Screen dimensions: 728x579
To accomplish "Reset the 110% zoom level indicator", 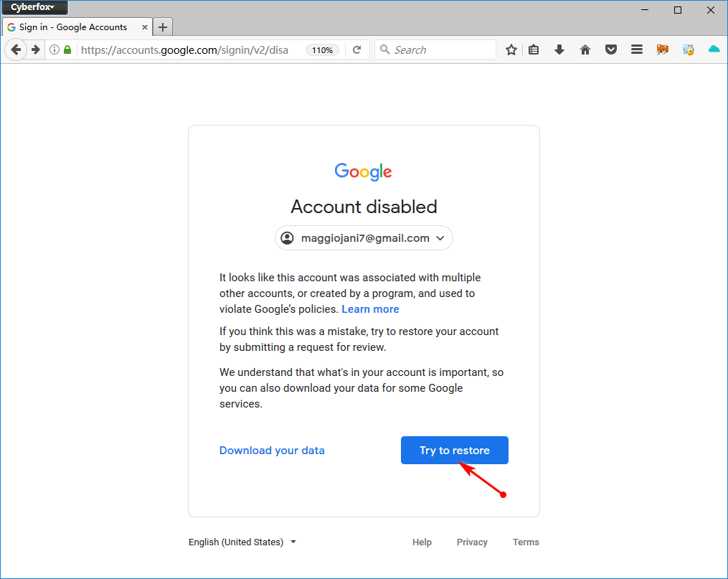I will [x=322, y=50].
